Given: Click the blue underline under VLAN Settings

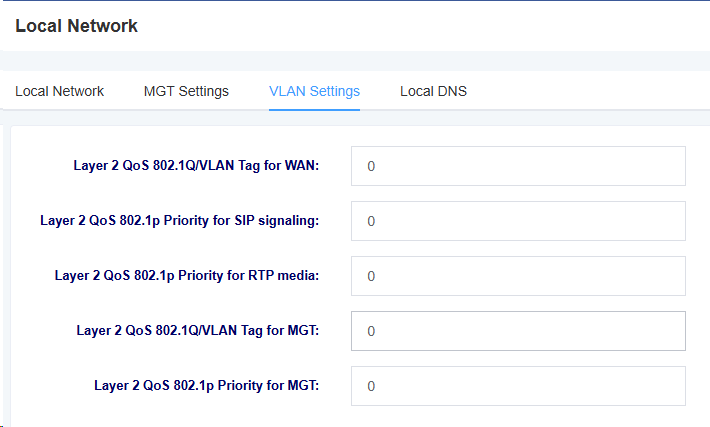Looking at the screenshot, I should [314, 109].
